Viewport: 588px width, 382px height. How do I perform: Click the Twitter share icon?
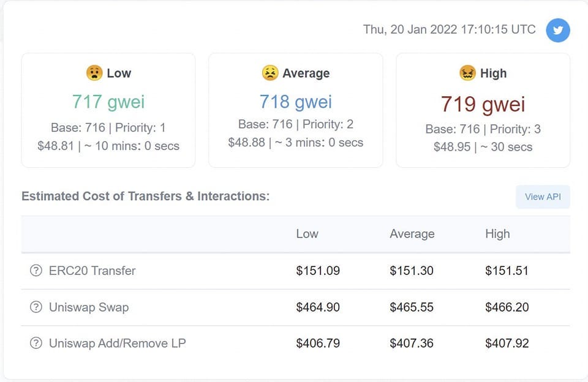557,30
